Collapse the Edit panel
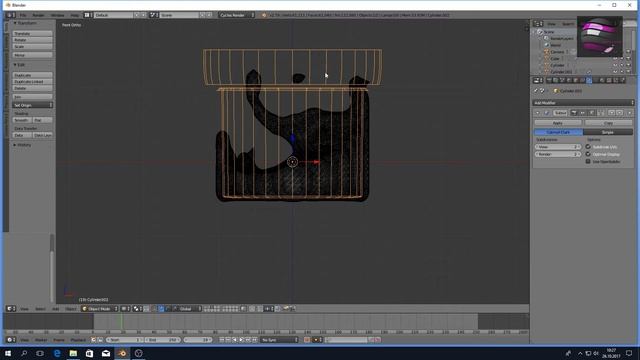Screen dimensions: 640x360 (x=15, y=64)
